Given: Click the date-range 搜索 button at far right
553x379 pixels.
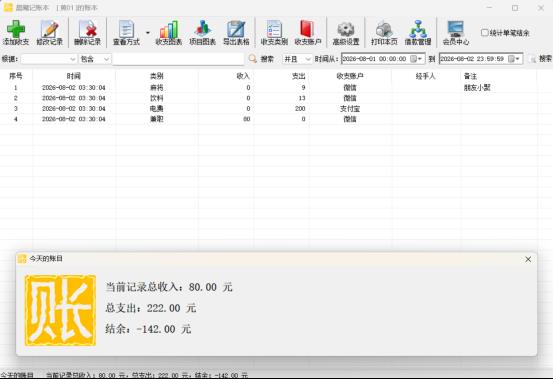Looking at the screenshot, I should [x=541, y=59].
